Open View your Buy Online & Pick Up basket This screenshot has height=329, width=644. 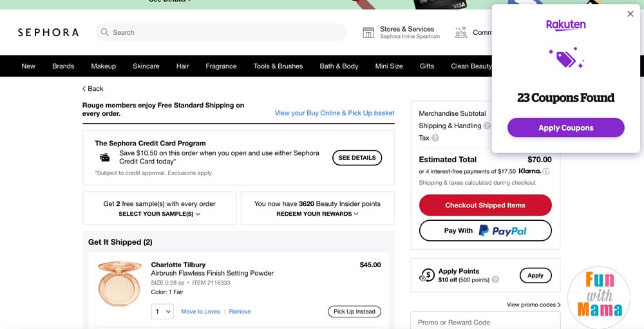pos(335,113)
